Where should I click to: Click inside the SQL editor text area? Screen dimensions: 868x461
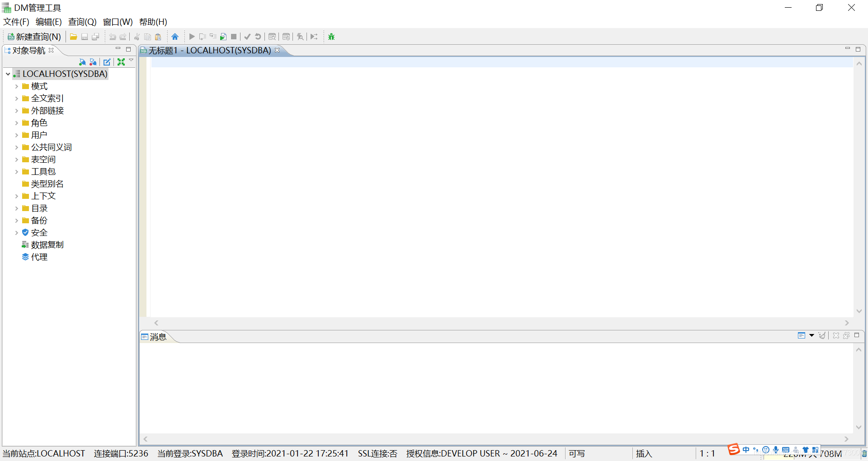pyautogui.click(x=502, y=188)
